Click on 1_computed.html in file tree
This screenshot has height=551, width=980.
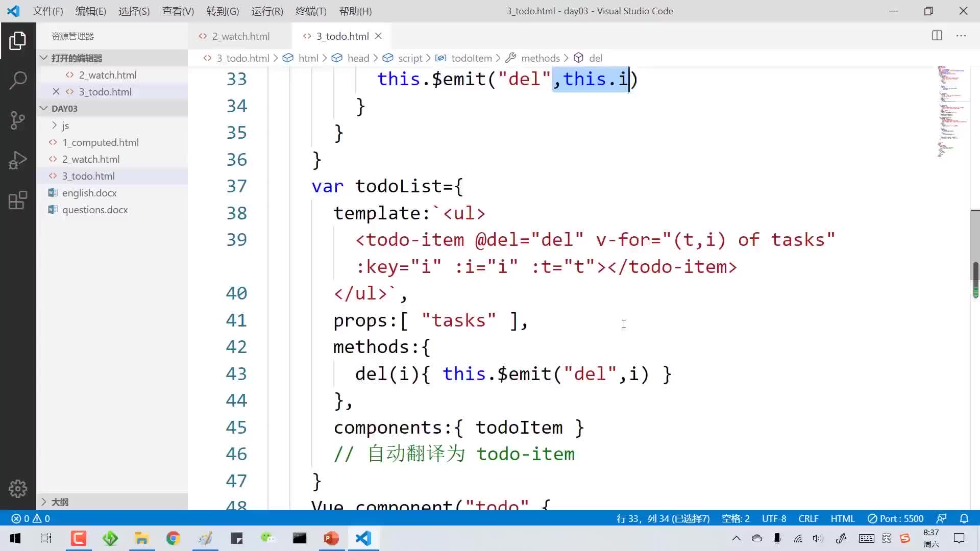point(100,142)
